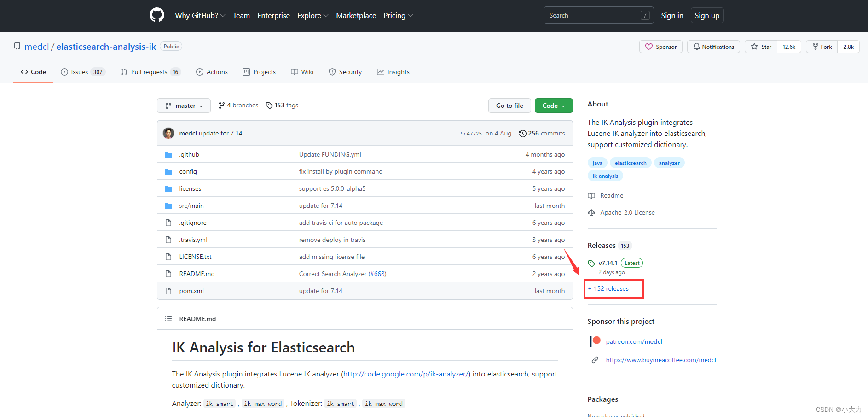View the 4 branches link
Image resolution: width=868 pixels, height=417 pixels.
[x=238, y=106]
